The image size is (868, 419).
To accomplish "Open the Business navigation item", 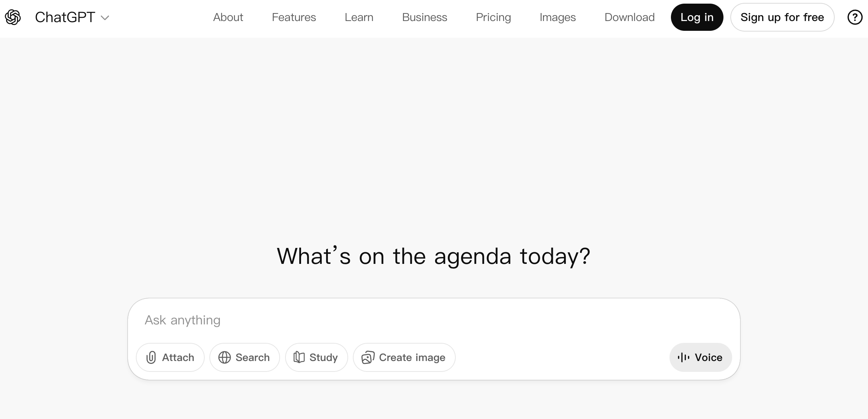I will coord(425,17).
